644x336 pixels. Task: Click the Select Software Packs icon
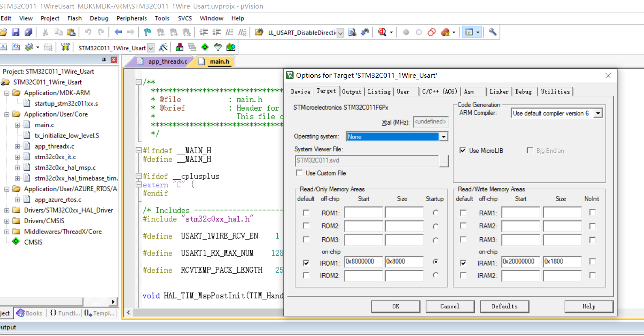point(218,47)
